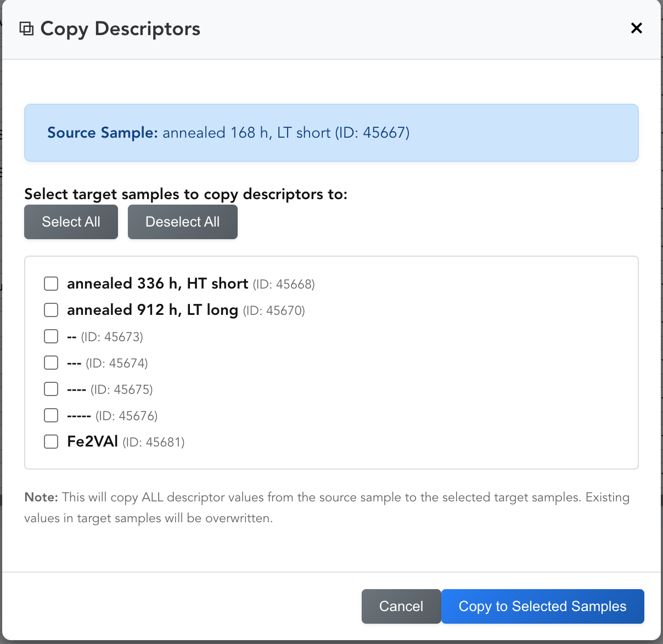The image size is (663, 644).
Task: Tick the checkbox for ID 45674
Action: pos(51,363)
